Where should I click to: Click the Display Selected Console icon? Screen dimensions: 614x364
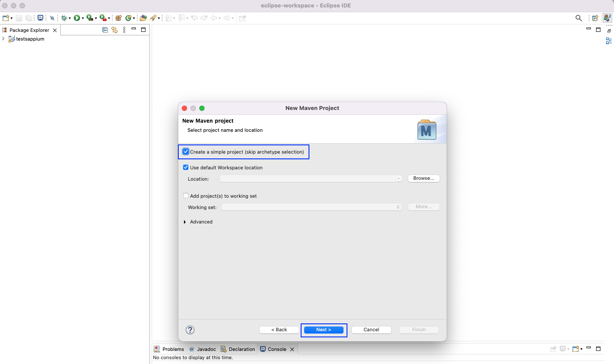563,349
